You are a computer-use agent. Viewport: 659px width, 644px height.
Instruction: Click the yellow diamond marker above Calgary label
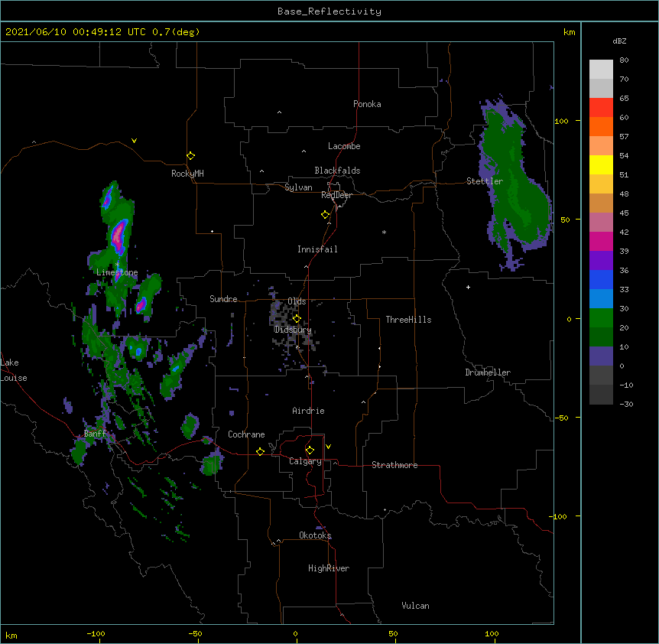(x=310, y=450)
